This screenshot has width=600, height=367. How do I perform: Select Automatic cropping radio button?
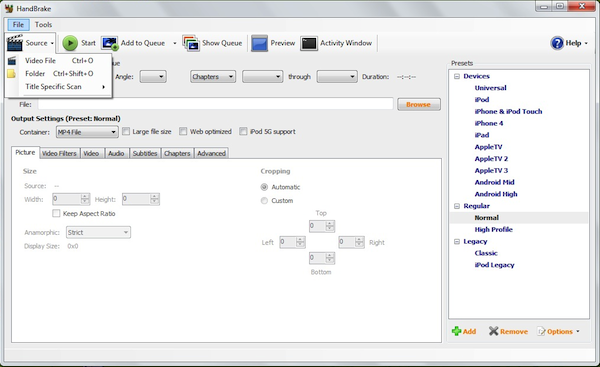[x=264, y=187]
